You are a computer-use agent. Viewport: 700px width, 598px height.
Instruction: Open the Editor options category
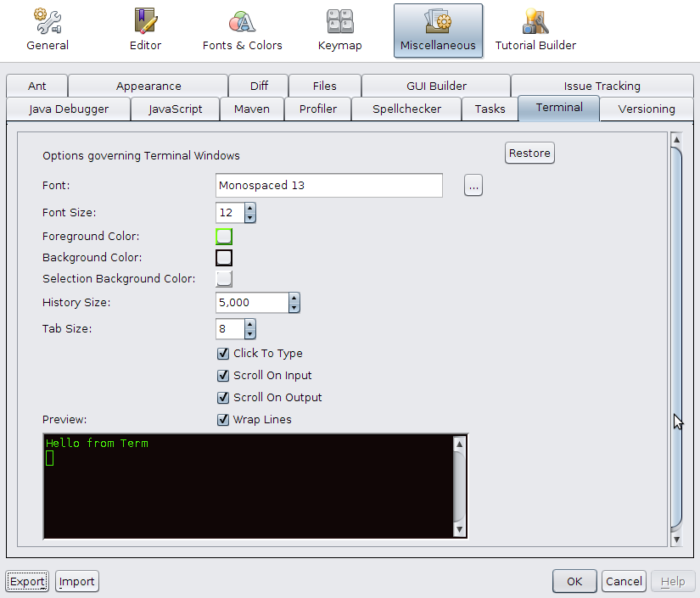click(146, 31)
